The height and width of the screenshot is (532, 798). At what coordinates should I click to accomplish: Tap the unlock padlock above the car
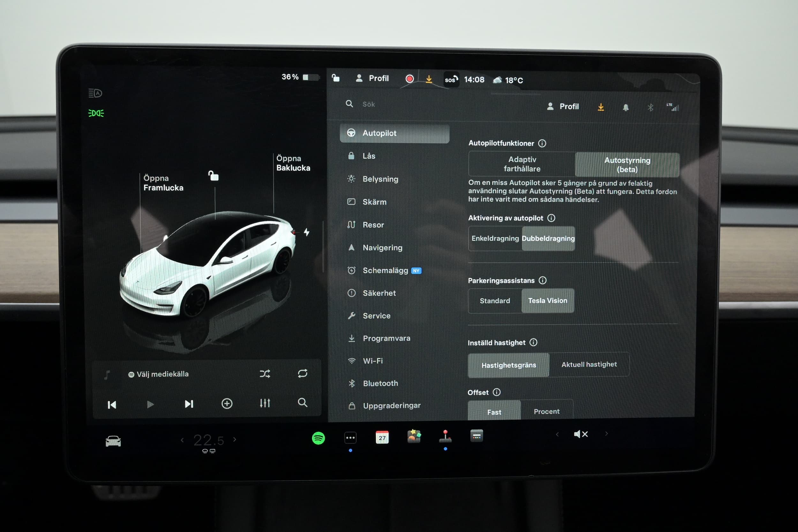pyautogui.click(x=214, y=176)
